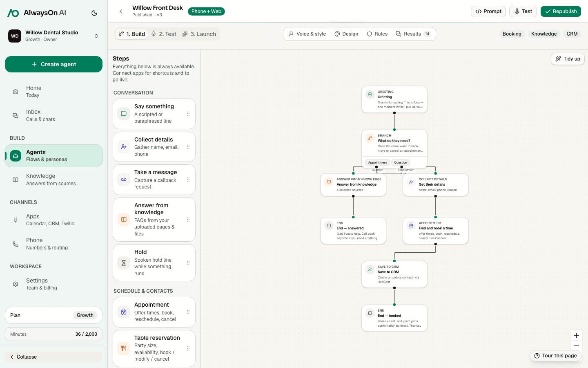588x368 pixels.
Task: Click the Phone handset icon
Action: pyautogui.click(x=16, y=244)
